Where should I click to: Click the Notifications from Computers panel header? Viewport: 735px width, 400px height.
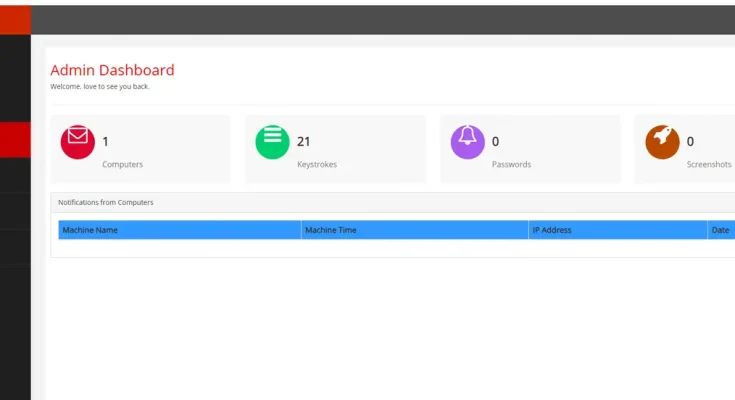tap(105, 202)
